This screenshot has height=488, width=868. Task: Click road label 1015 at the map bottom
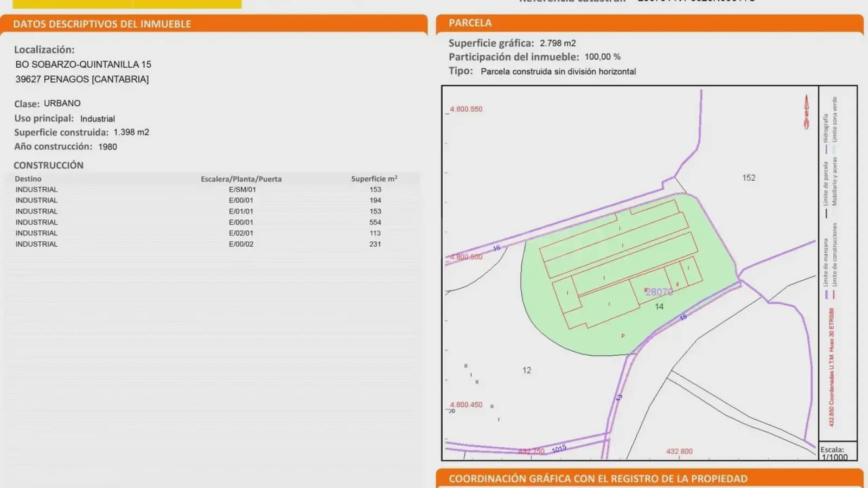[x=559, y=449]
